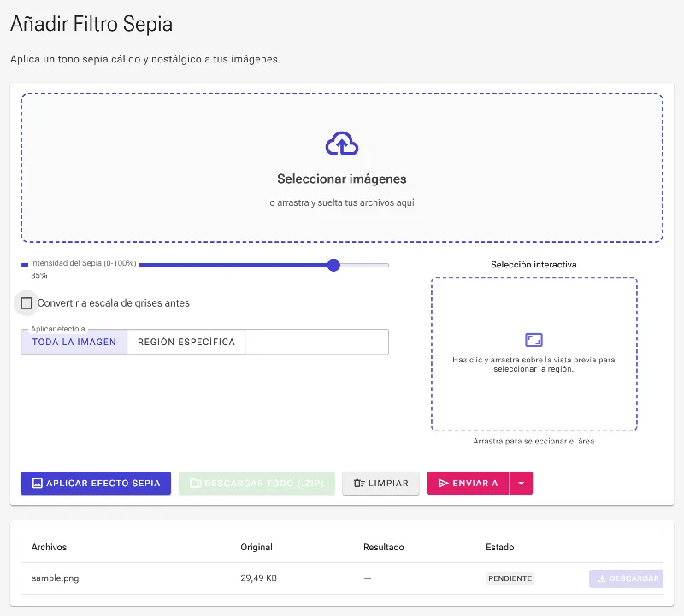Switch to 'REGIÓN ESPECÍFICA' option
The image size is (684, 616).
[x=186, y=342]
